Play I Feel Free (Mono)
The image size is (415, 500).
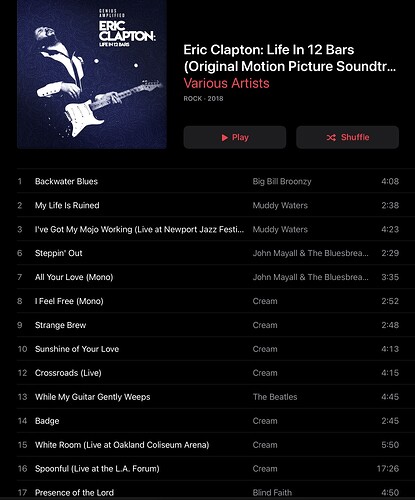[x=208, y=301]
